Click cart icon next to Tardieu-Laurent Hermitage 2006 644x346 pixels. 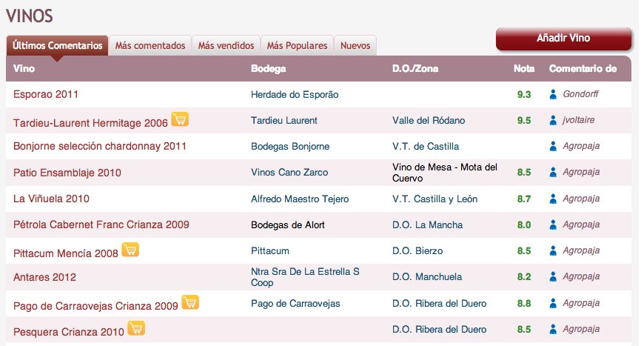pyautogui.click(x=180, y=119)
